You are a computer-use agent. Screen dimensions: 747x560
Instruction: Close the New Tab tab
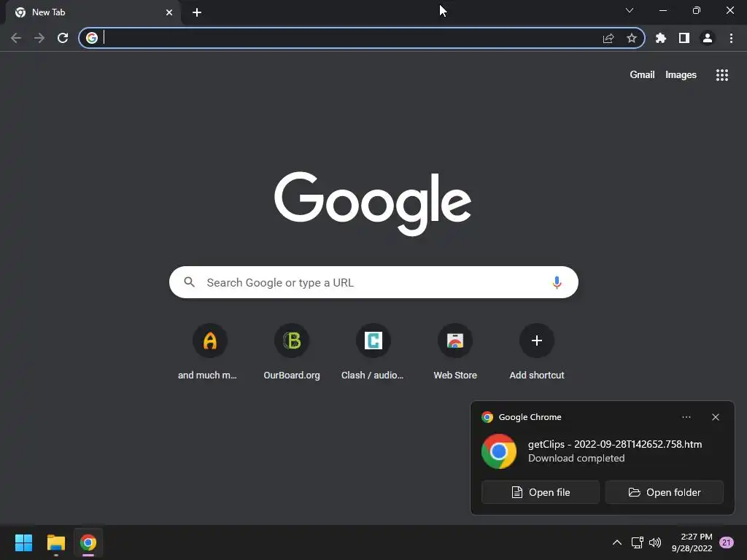pyautogui.click(x=169, y=12)
